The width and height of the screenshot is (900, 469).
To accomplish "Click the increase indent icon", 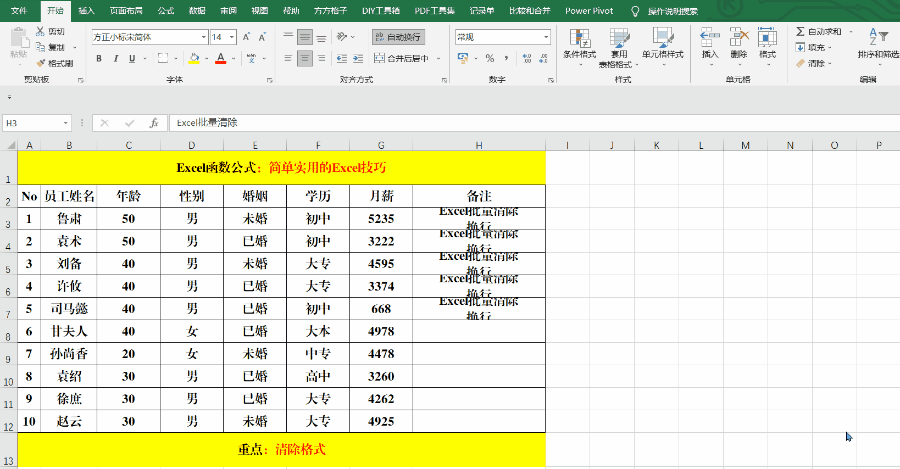I will click(358, 58).
